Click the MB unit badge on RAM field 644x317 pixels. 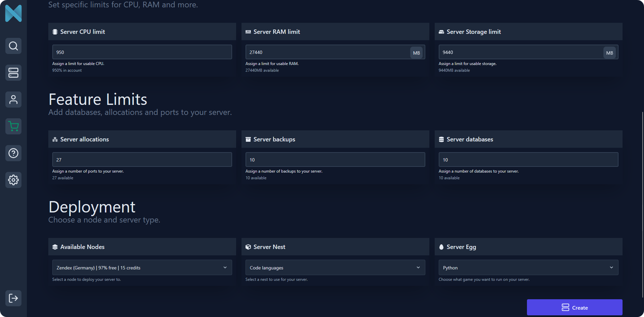click(416, 53)
